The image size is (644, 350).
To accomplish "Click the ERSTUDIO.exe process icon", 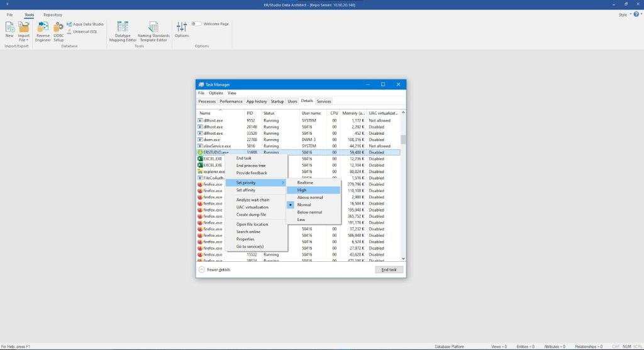I will tap(200, 152).
